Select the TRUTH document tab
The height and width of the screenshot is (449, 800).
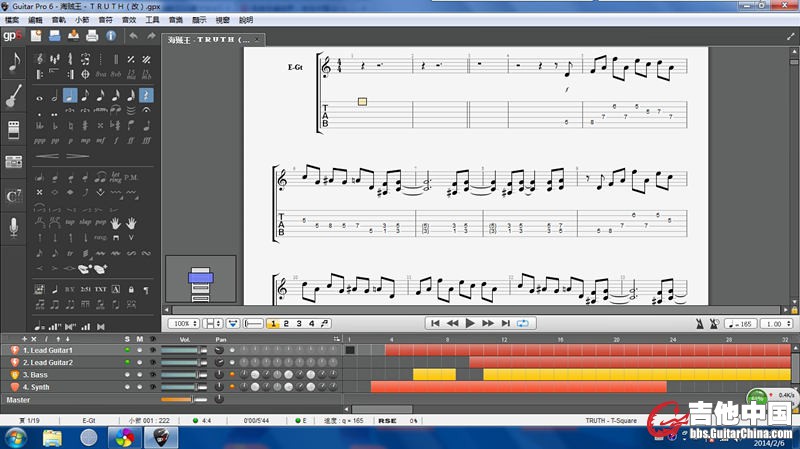(213, 39)
